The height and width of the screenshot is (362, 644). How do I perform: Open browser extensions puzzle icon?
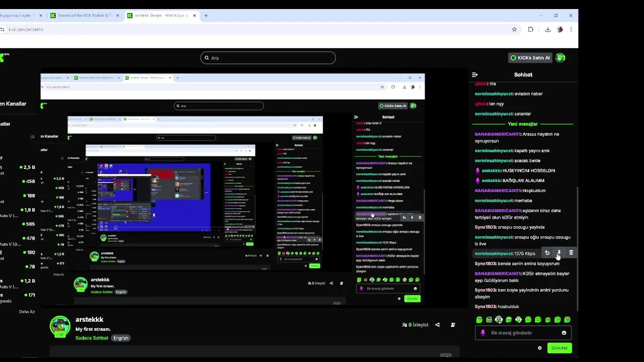tap(531, 30)
